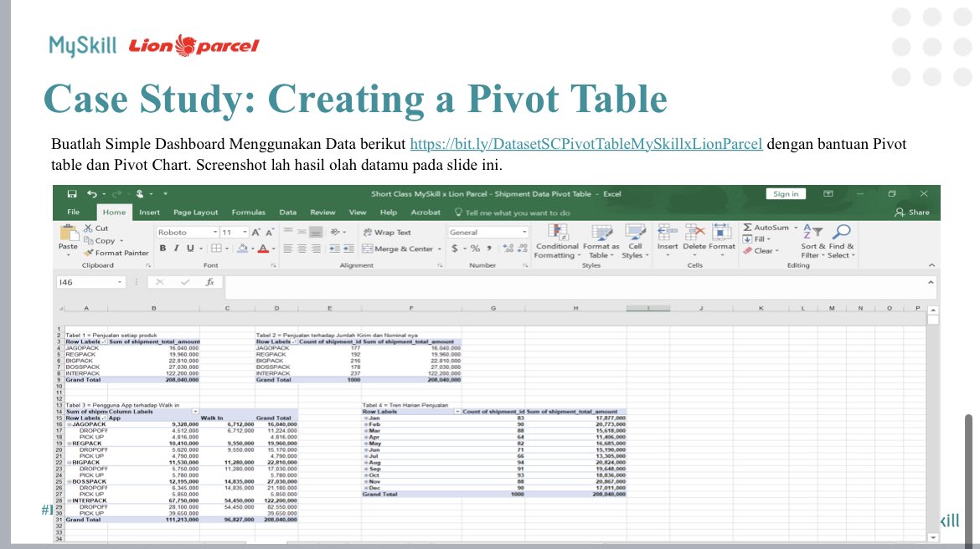Open the Merge & Center dropdown arrow
Image resolution: width=980 pixels, height=549 pixels.
(x=440, y=249)
